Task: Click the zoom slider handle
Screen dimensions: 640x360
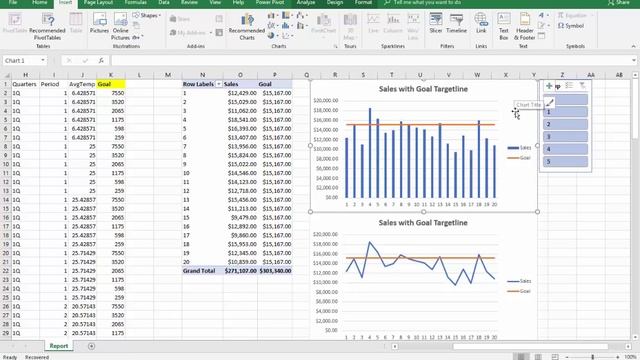Action: tap(593, 357)
